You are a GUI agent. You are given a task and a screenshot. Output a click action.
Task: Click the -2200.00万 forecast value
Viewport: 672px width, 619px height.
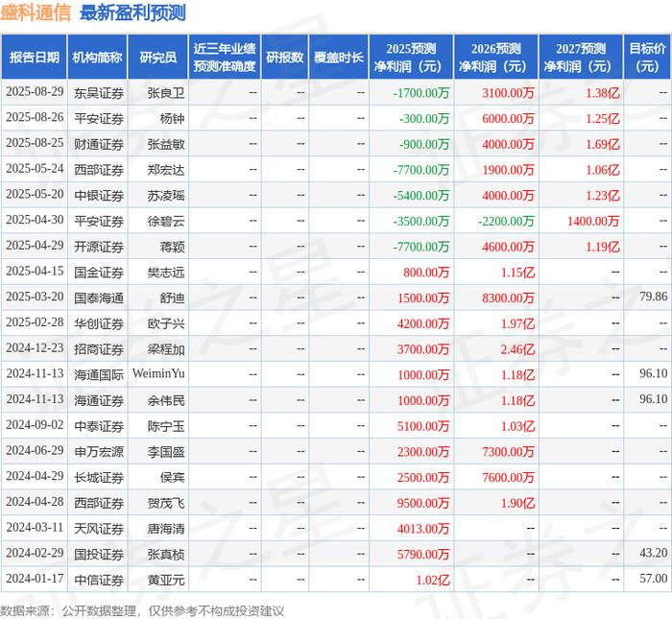point(506,221)
